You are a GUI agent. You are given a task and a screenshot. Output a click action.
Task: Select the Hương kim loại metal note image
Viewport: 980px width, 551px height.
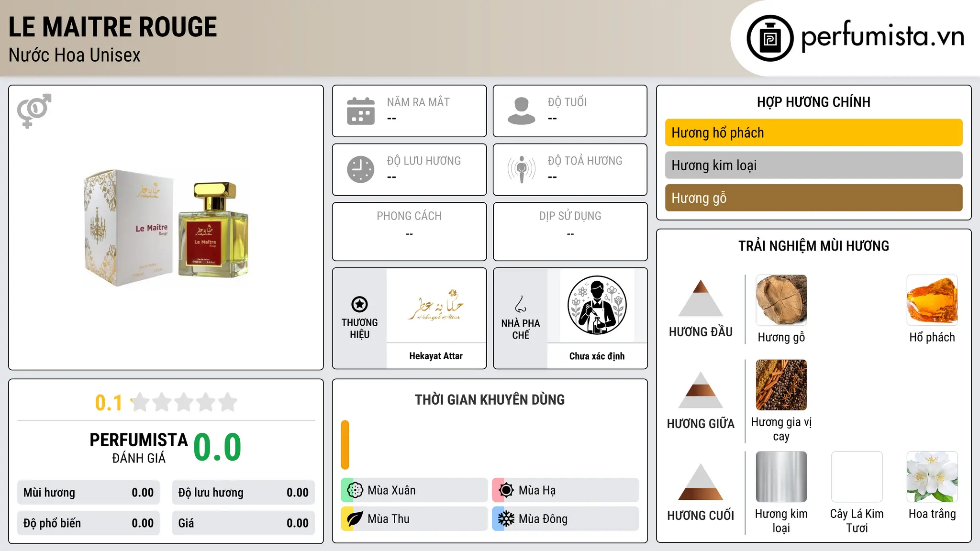781,476
